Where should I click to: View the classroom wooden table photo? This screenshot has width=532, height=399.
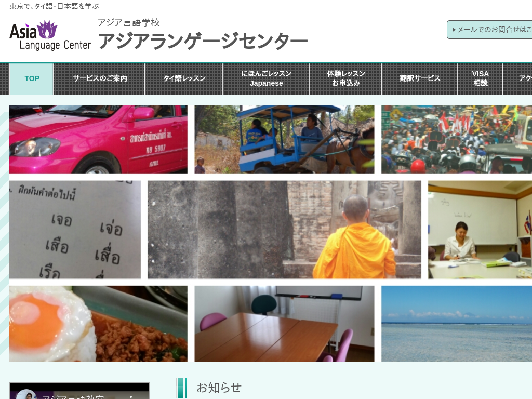pyautogui.click(x=284, y=324)
